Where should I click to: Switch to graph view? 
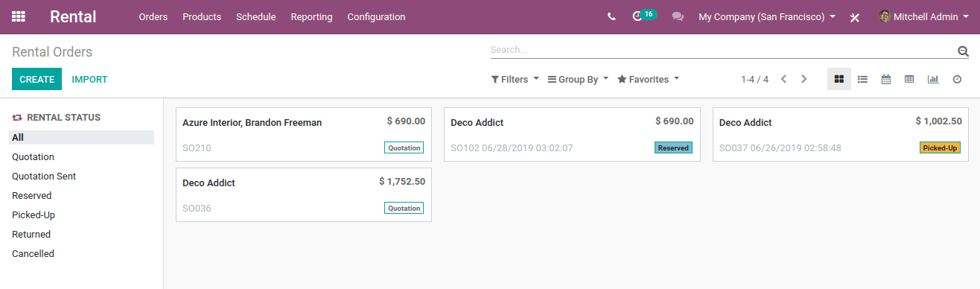click(x=933, y=79)
